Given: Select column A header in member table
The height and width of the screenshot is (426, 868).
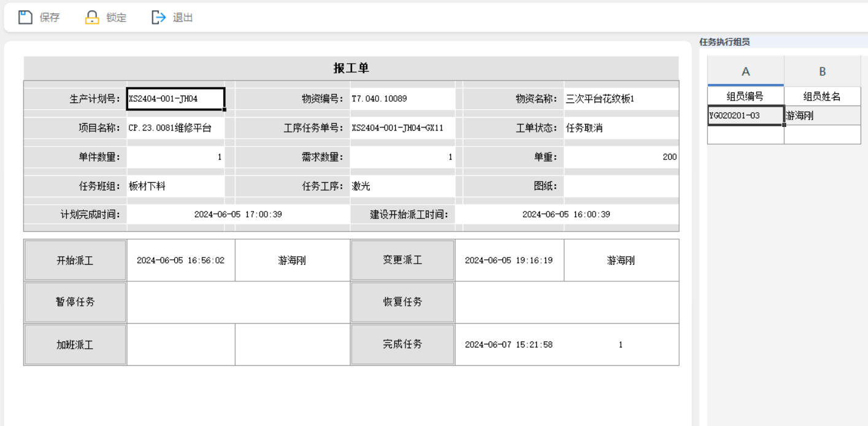Looking at the screenshot, I should 745,72.
